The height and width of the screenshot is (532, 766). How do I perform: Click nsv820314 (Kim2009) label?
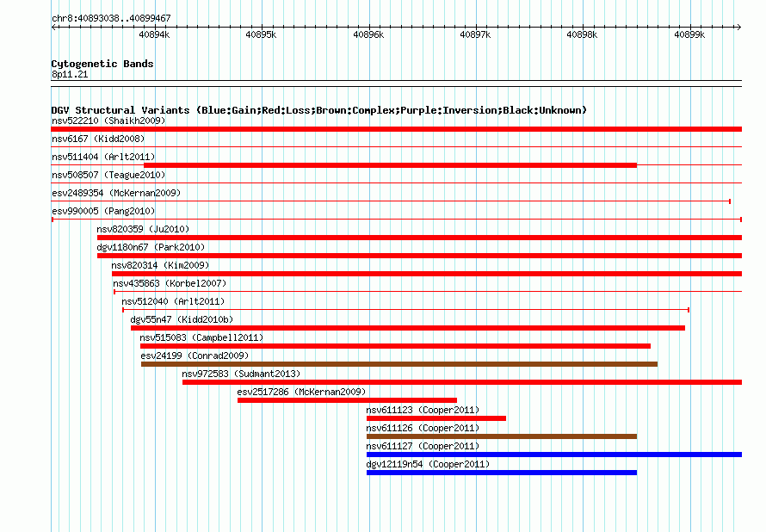tap(160, 265)
